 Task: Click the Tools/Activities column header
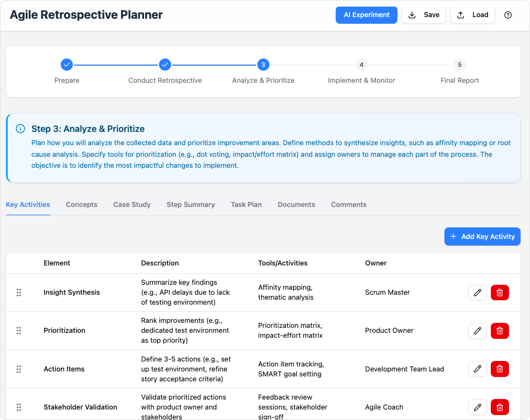click(283, 263)
